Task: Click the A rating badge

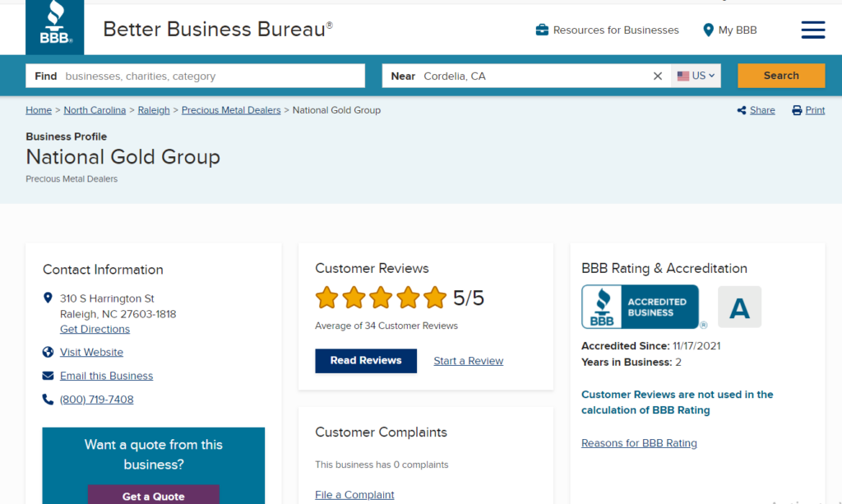Action: click(x=739, y=307)
